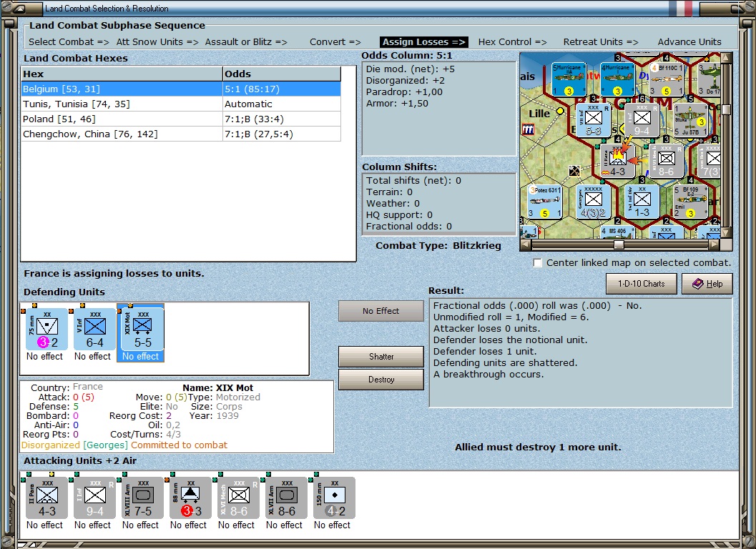Viewport: 756px width, 549px height.
Task: Click the Shatter button
Action: click(x=381, y=357)
